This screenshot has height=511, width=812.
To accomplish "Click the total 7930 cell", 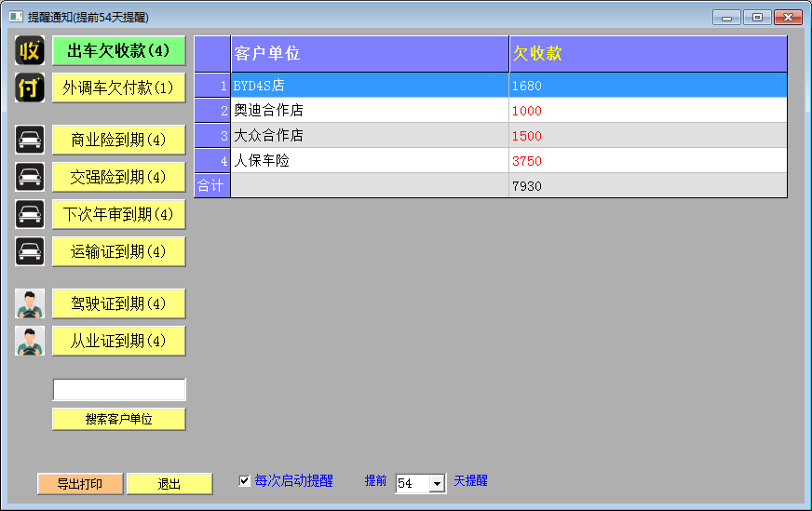I will tap(648, 185).
